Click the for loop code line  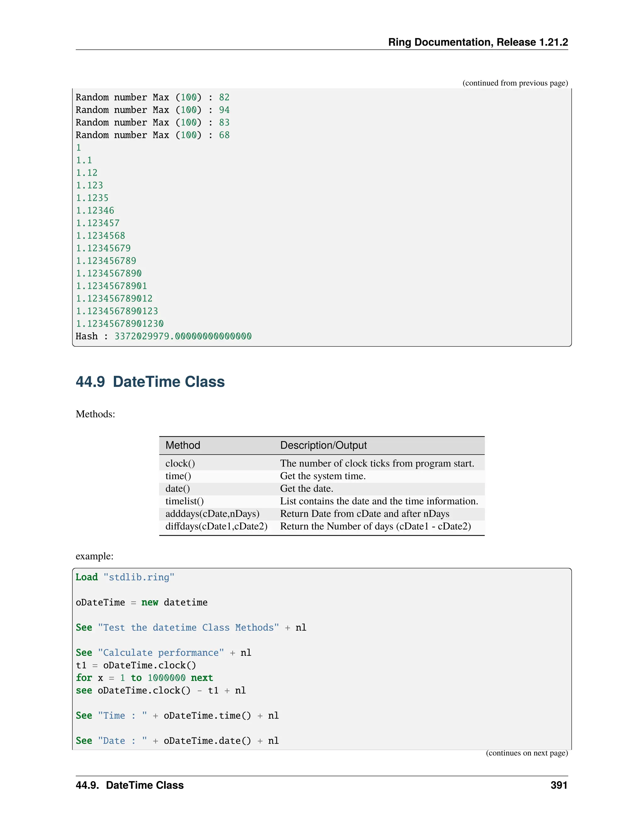[144, 678]
